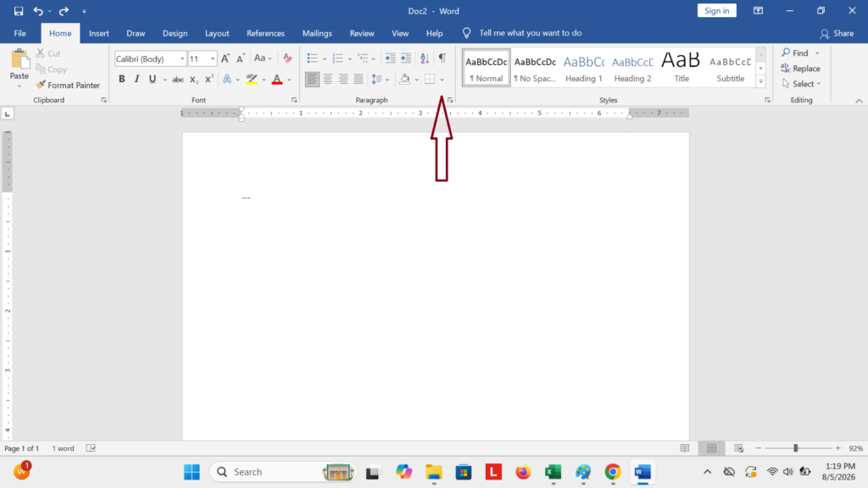Apply Text Effects and Typography
This screenshot has width=868, height=488.
[x=227, y=79]
